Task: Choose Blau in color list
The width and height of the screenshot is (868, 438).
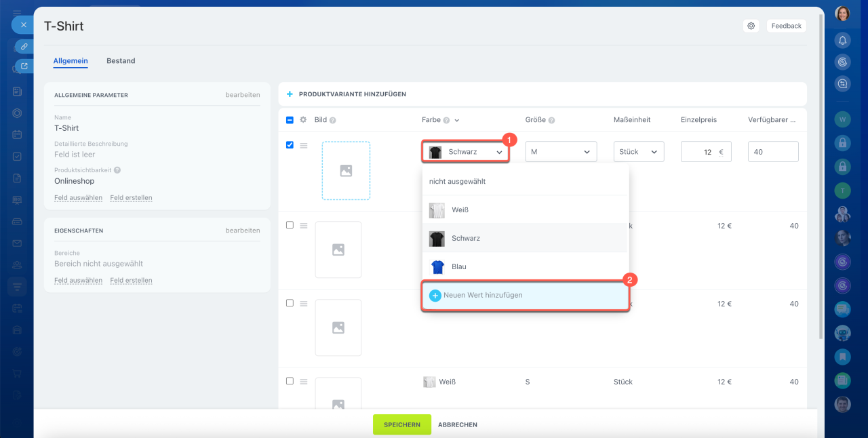Action: [526, 266]
